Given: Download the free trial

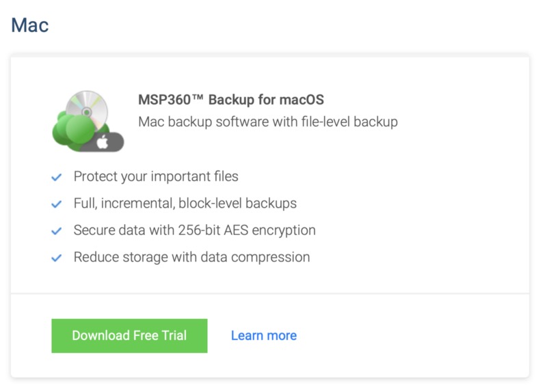Looking at the screenshot, I should [129, 336].
